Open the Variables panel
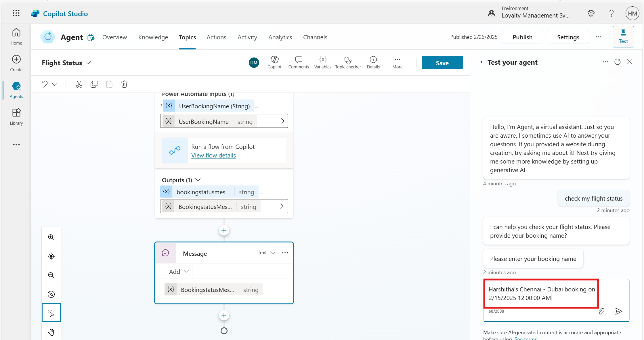 coord(322,62)
